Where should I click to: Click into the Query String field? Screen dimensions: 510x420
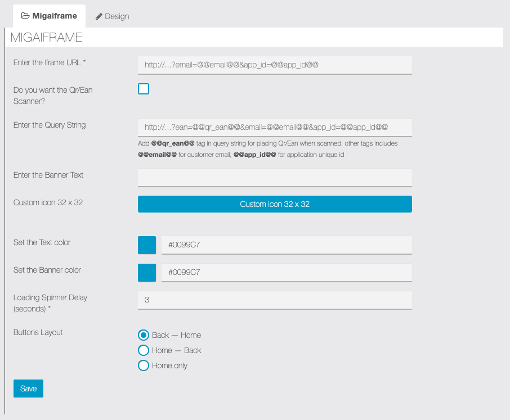pyautogui.click(x=275, y=127)
